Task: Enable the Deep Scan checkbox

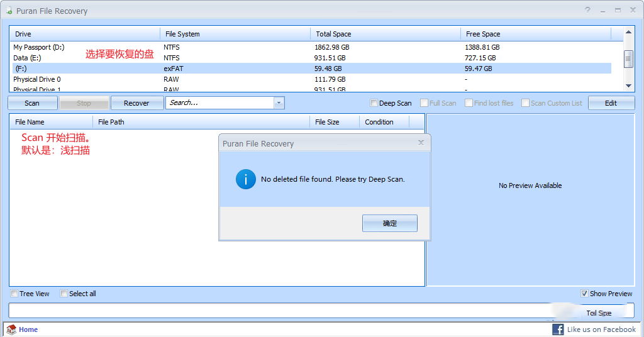Action: pyautogui.click(x=374, y=103)
